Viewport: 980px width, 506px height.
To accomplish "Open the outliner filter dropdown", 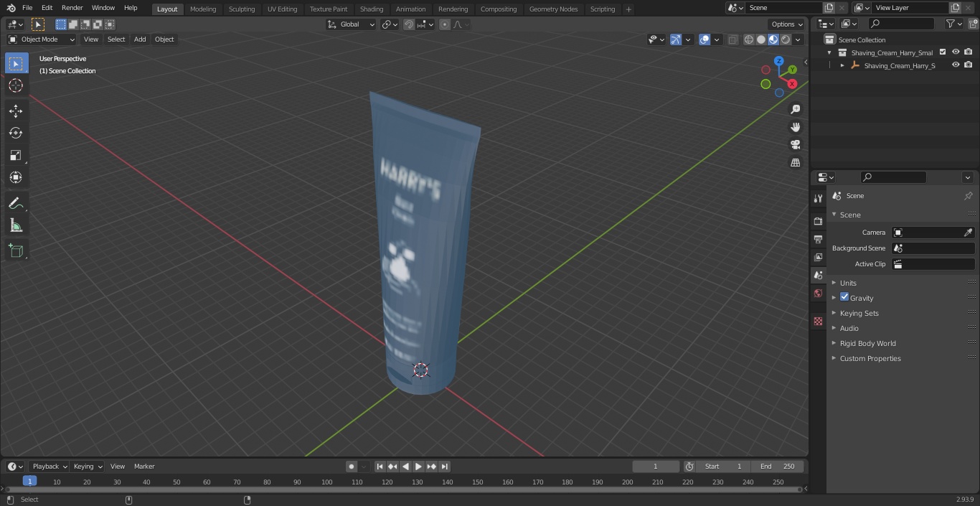I will (953, 24).
